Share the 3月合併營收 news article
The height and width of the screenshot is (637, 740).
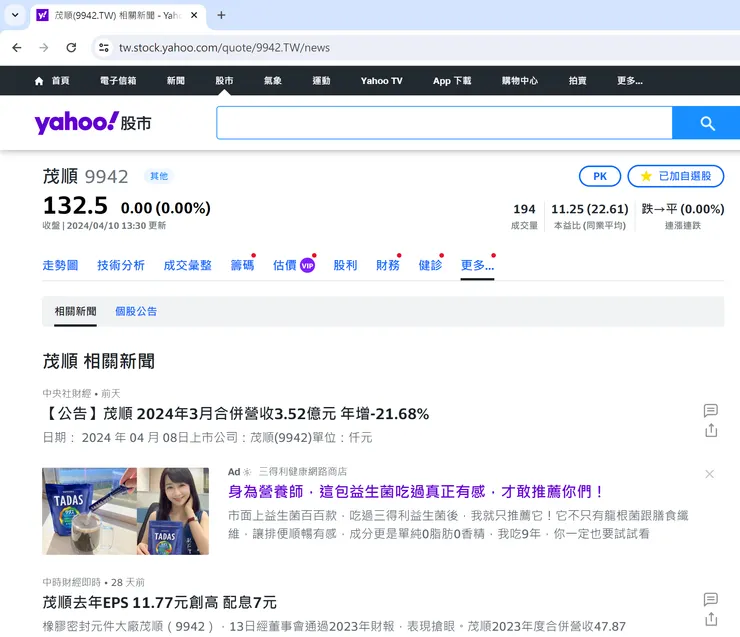(711, 430)
